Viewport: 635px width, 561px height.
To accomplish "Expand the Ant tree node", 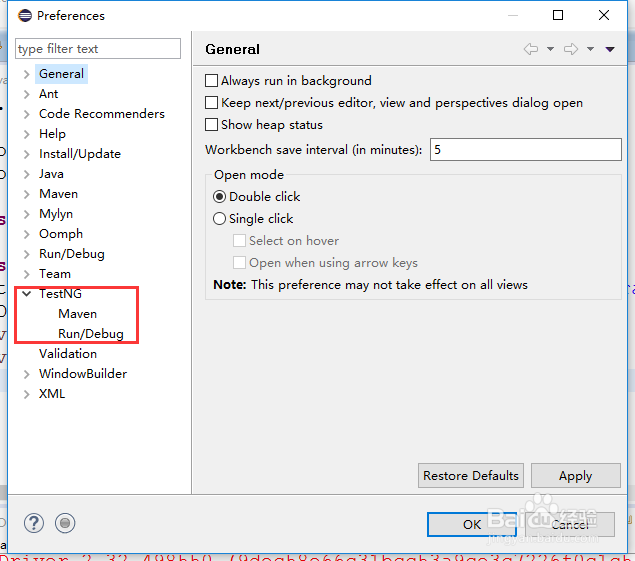I will coord(27,94).
